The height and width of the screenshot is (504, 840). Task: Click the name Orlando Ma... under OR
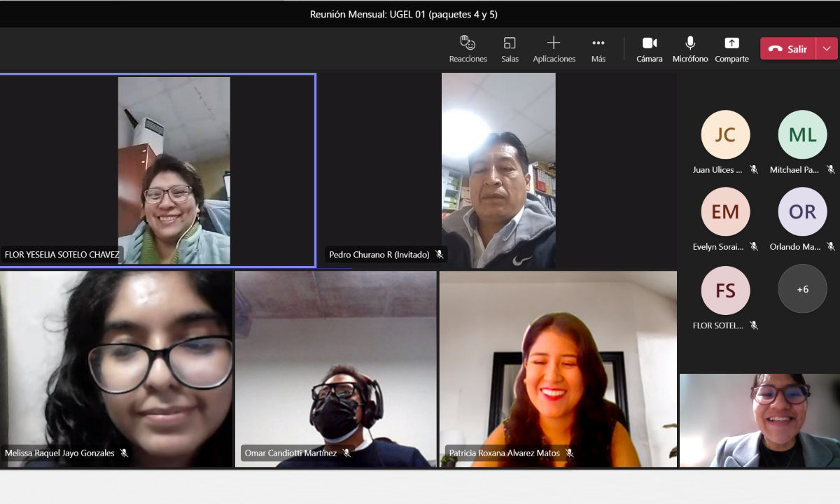pyautogui.click(x=795, y=246)
